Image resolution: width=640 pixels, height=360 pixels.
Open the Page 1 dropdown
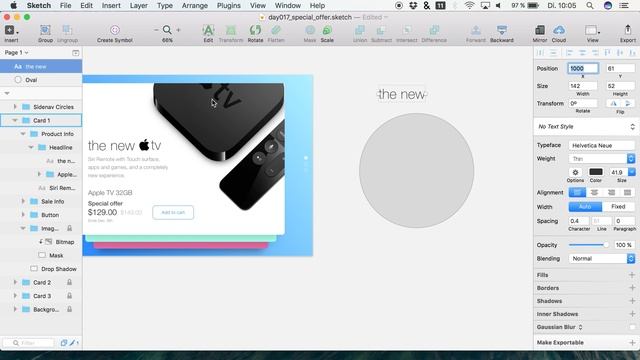pos(16,53)
